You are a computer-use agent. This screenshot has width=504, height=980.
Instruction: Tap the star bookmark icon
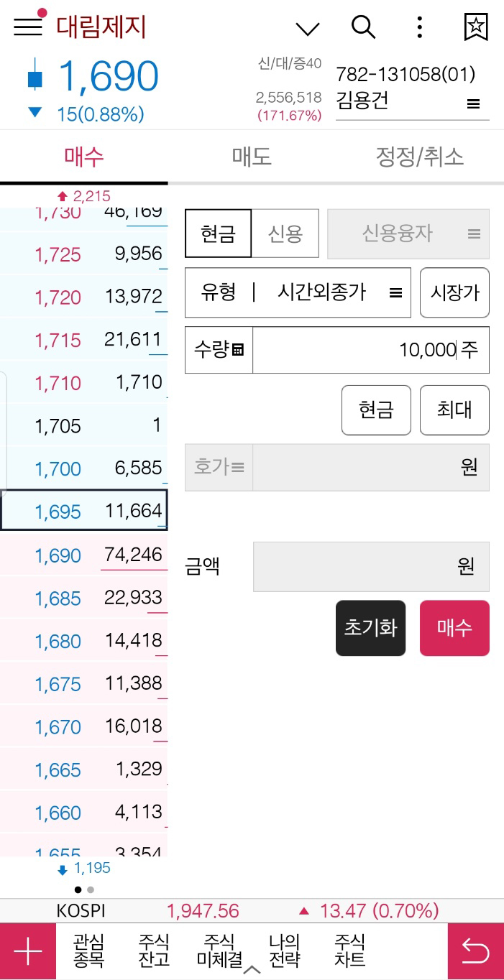click(475, 27)
